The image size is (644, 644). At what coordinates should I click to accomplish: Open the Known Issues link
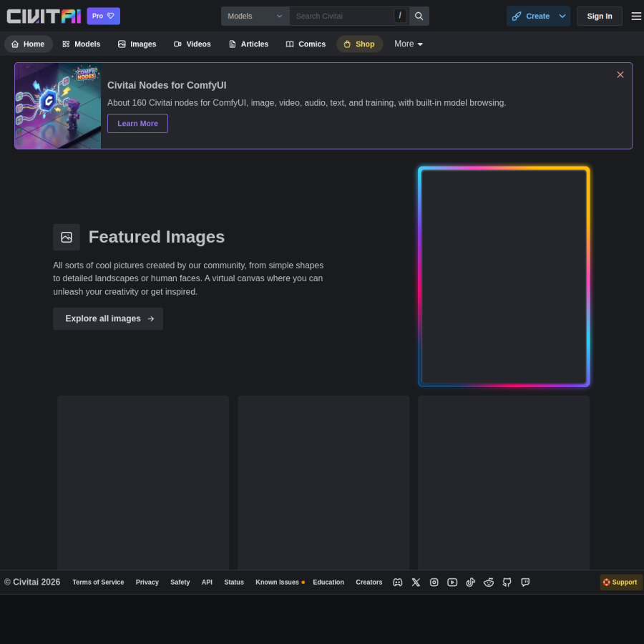pos(280,582)
